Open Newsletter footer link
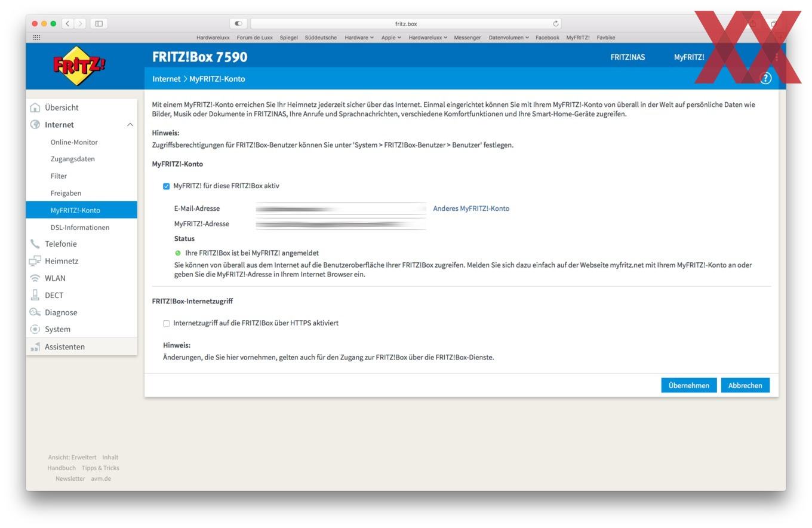 click(x=70, y=479)
